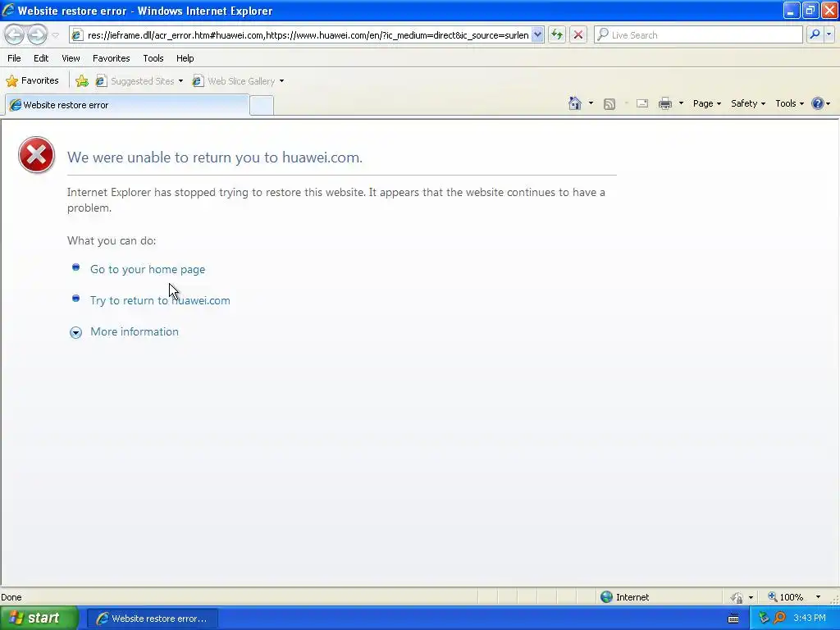Expand the More information chevron icon
Screen dimensions: 840x630
75,333
